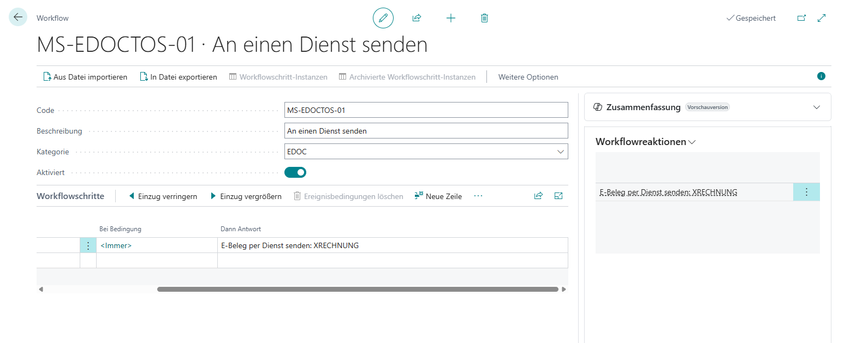Add a Neue Zeile

(438, 196)
